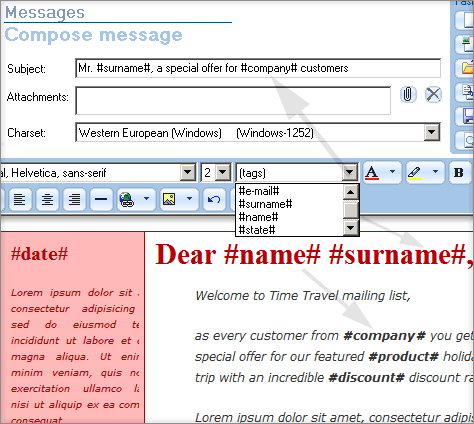Click the tags list scroll-up arrow

click(x=351, y=192)
